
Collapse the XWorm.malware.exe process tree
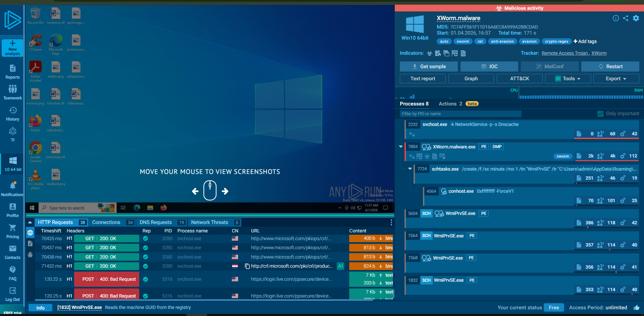pyautogui.click(x=400, y=146)
